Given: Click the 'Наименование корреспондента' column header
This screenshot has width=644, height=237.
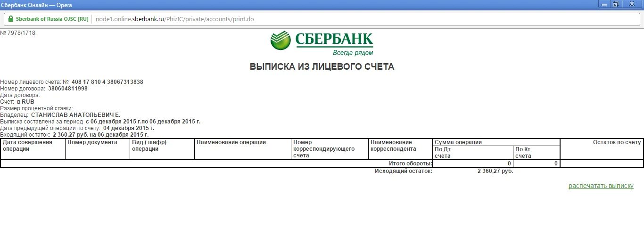Looking at the screenshot, I should pyautogui.click(x=400, y=149).
